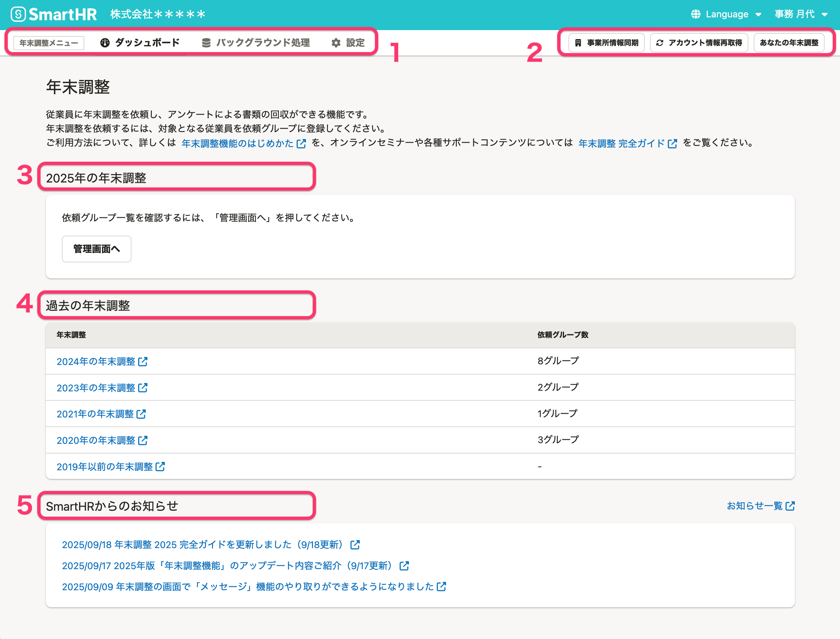Open the 年末調整機能のはじめかた link
Viewport: 840px width, 639px height.
(237, 143)
